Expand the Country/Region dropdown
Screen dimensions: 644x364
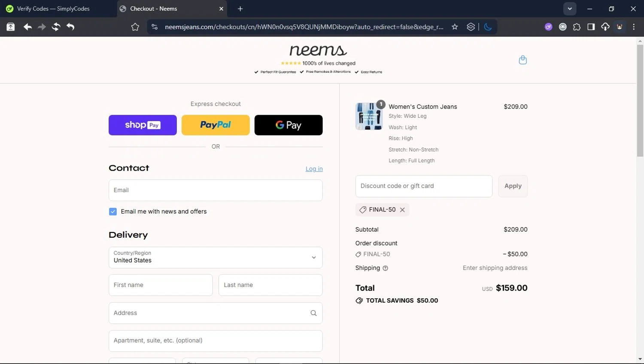pos(216,257)
